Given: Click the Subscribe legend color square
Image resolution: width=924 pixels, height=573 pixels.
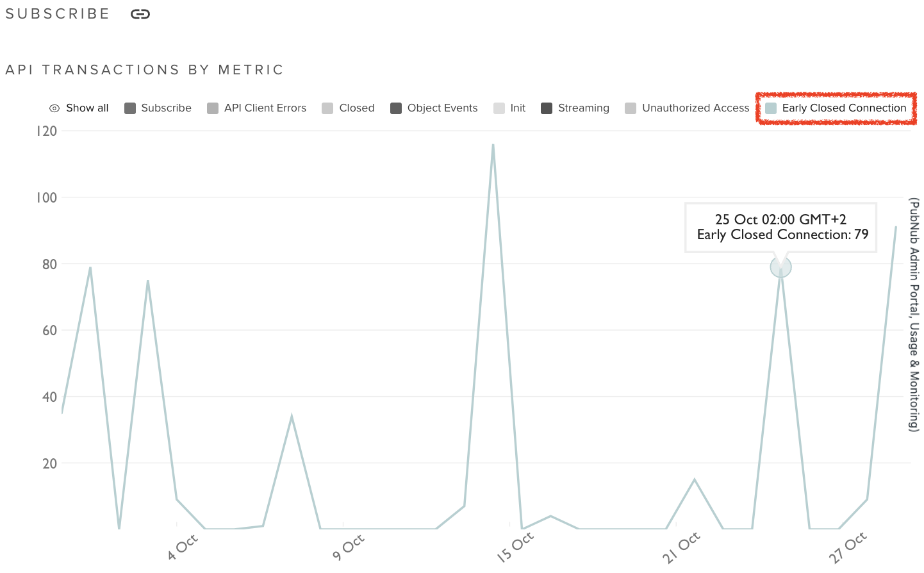Looking at the screenshot, I should pyautogui.click(x=130, y=108).
